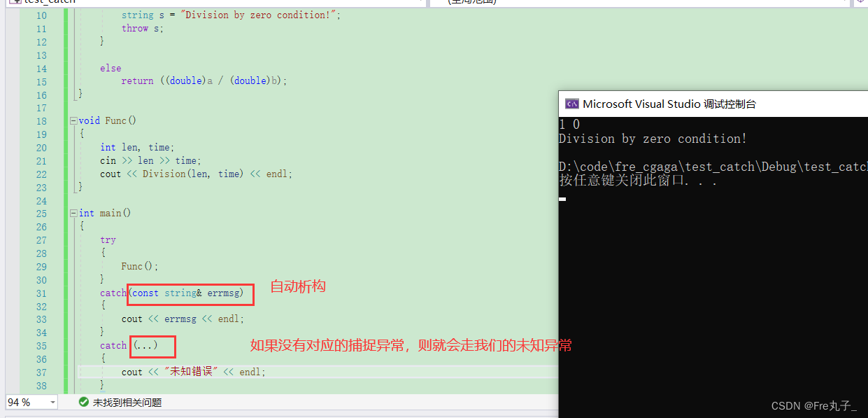Click line number 31 in the gutter
Viewport: 868px width, 418px height.
41,293
